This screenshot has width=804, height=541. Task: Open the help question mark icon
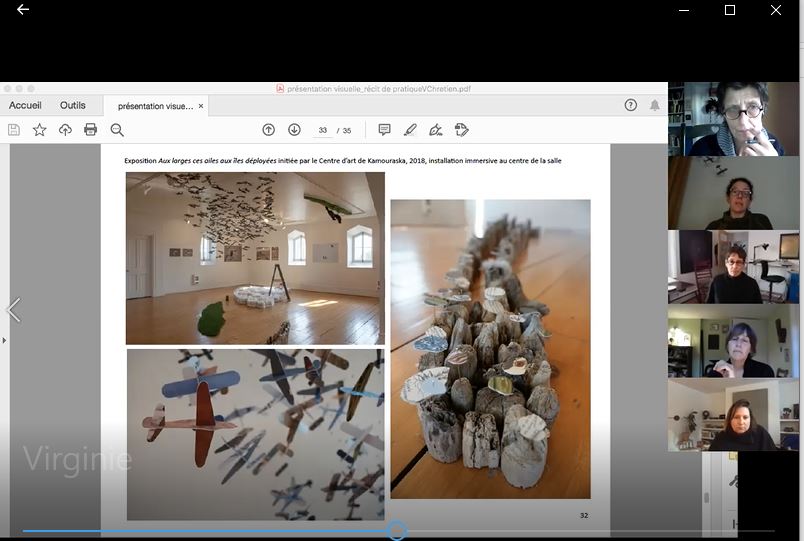click(x=630, y=105)
